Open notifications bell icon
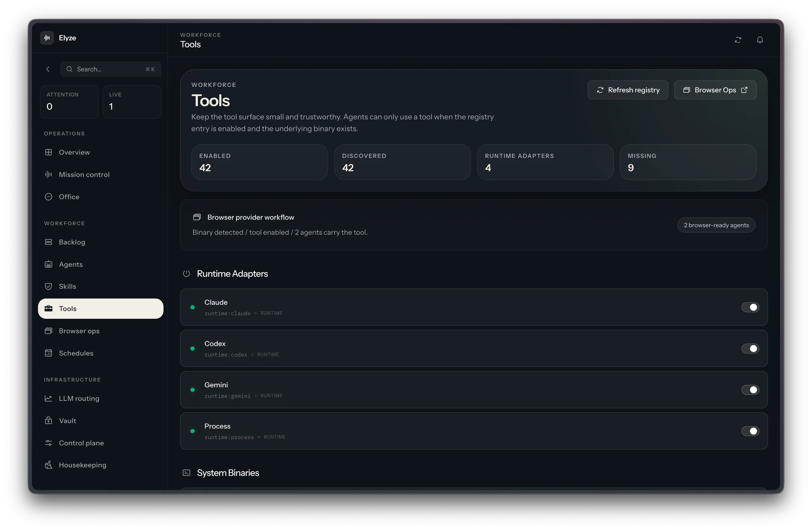 [759, 40]
